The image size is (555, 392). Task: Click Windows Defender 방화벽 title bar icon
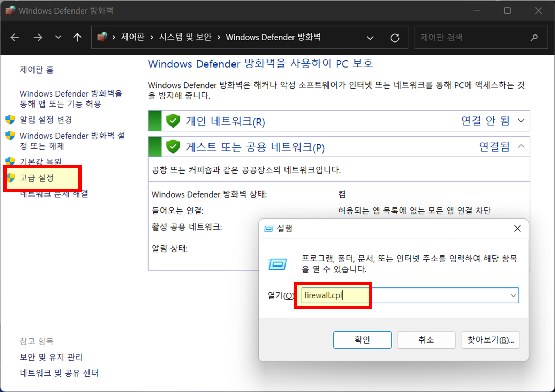coord(10,10)
